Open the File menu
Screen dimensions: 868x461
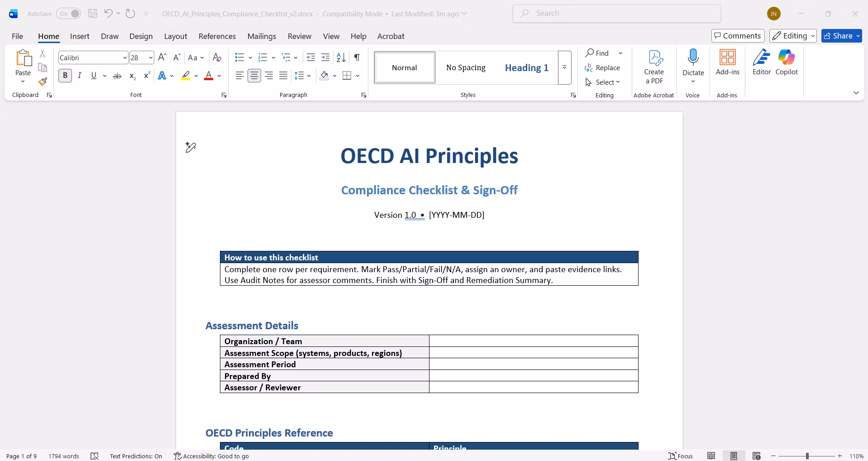pyautogui.click(x=17, y=36)
